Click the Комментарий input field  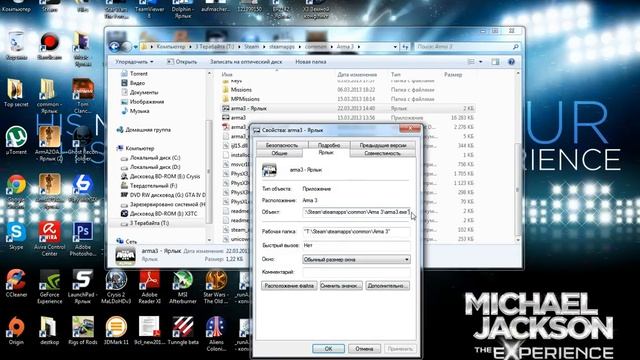[356, 272]
